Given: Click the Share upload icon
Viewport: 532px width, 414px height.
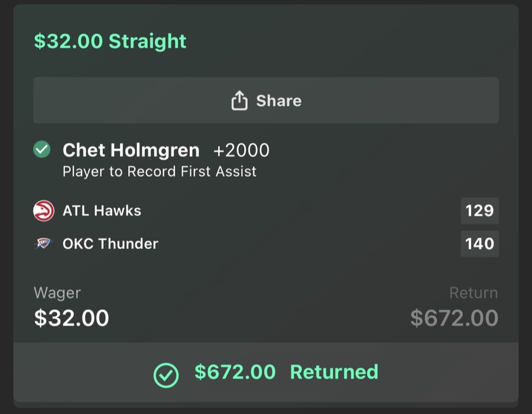Looking at the screenshot, I should click(x=239, y=101).
